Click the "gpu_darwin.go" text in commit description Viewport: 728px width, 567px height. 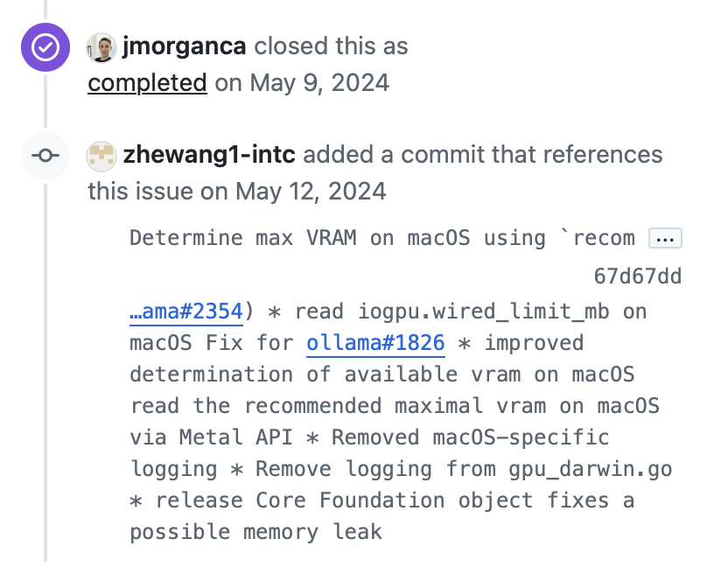tap(590, 470)
